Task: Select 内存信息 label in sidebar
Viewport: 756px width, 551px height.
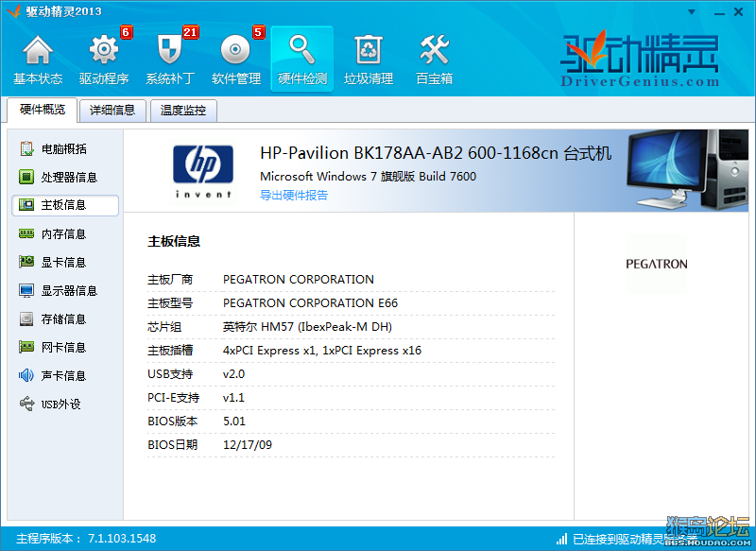Action: (63, 234)
